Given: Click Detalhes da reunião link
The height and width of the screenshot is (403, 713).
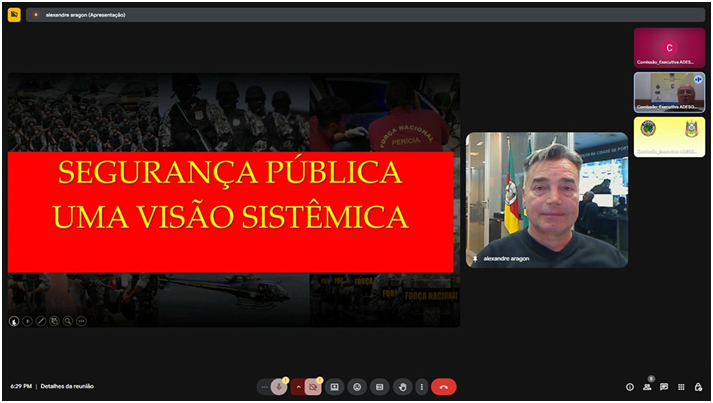Looking at the screenshot, I should 69,386.
